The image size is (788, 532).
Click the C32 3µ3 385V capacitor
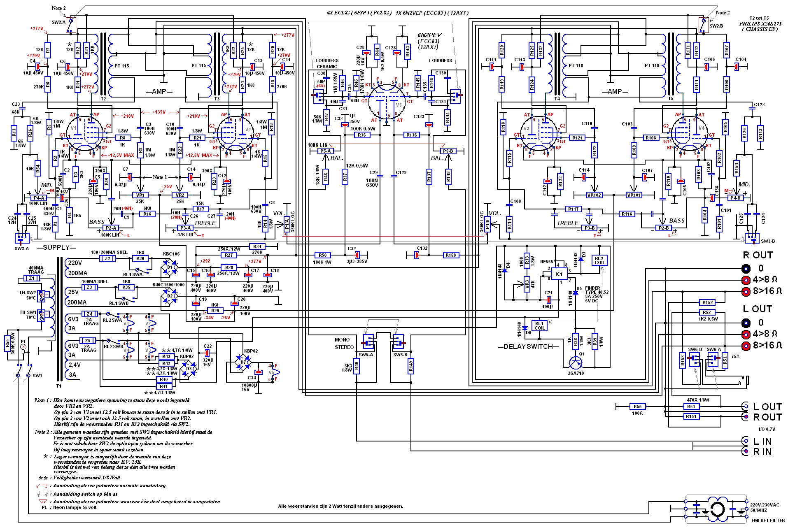358,255
